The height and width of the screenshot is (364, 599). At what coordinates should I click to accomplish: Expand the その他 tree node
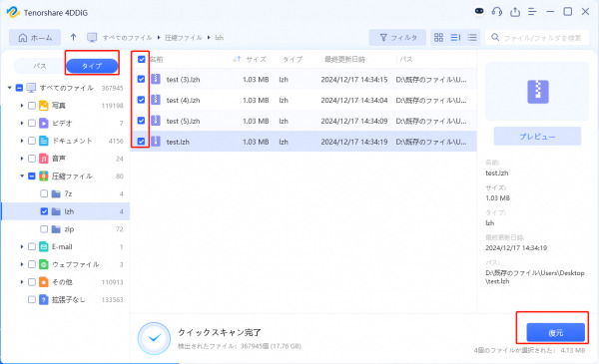point(22,282)
